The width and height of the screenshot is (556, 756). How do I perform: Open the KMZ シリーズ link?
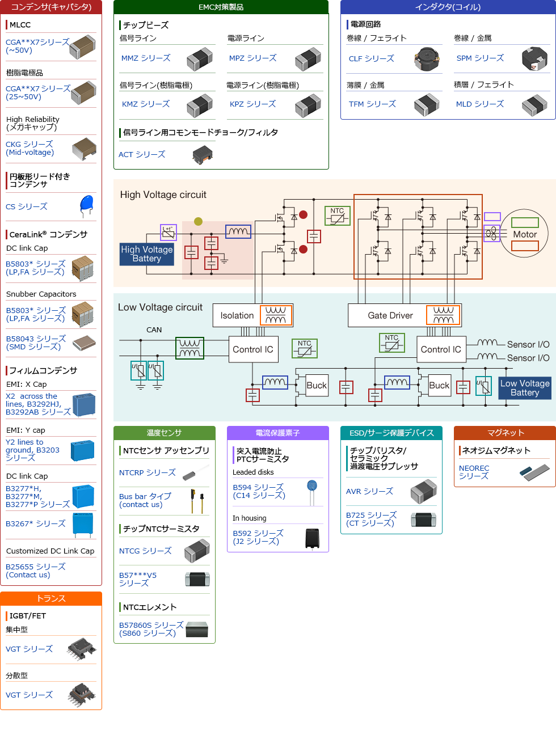(x=146, y=104)
